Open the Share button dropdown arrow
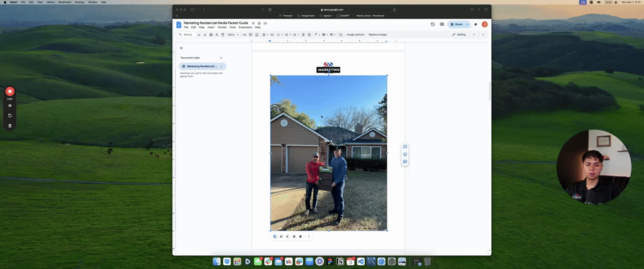This screenshot has width=644, height=269. pos(467,25)
